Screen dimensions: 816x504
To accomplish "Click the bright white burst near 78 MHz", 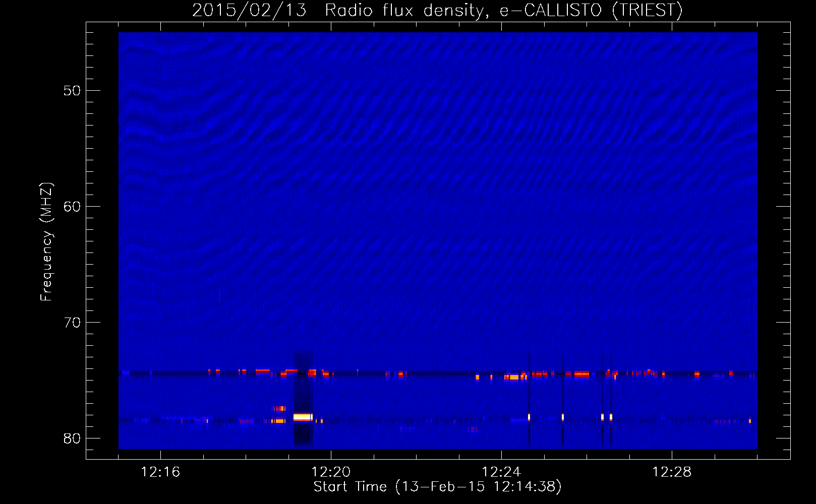I will point(303,417).
